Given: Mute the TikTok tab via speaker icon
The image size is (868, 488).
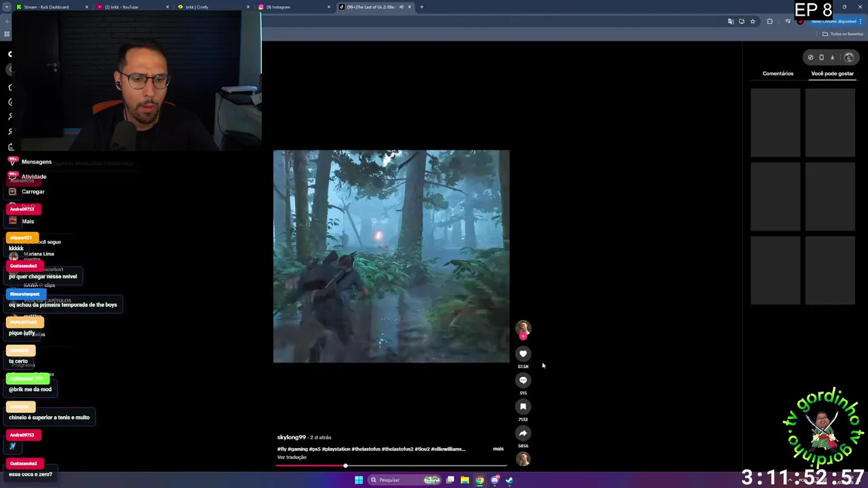Looking at the screenshot, I should click(x=401, y=7).
